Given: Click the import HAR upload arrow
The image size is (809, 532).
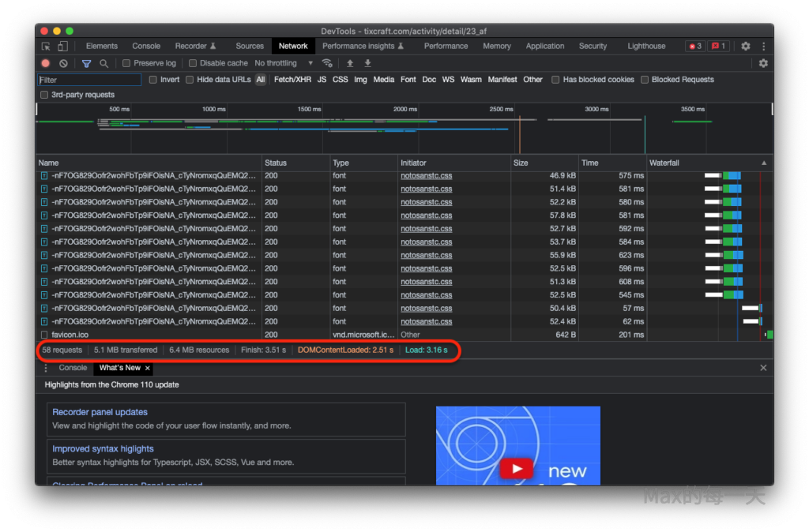Looking at the screenshot, I should pyautogui.click(x=350, y=63).
